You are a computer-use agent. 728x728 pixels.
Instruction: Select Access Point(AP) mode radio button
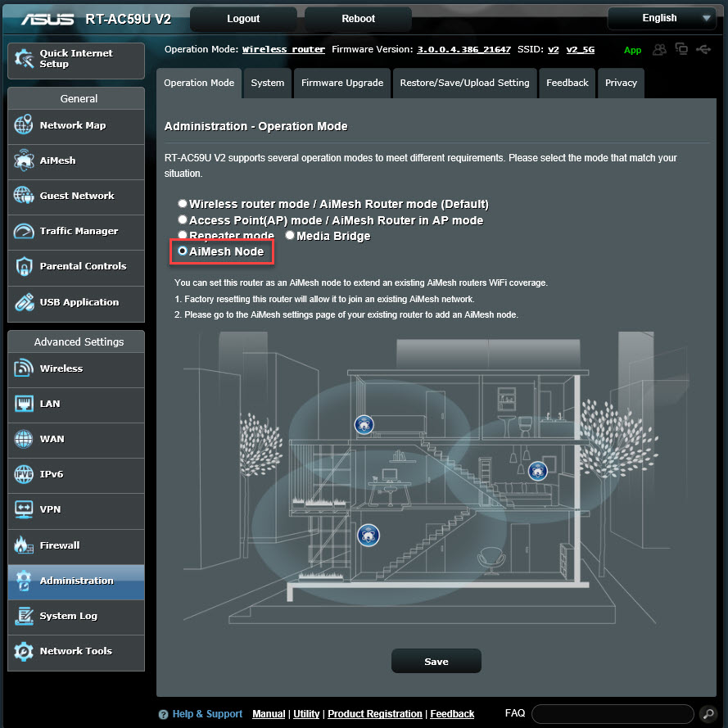coord(183,219)
